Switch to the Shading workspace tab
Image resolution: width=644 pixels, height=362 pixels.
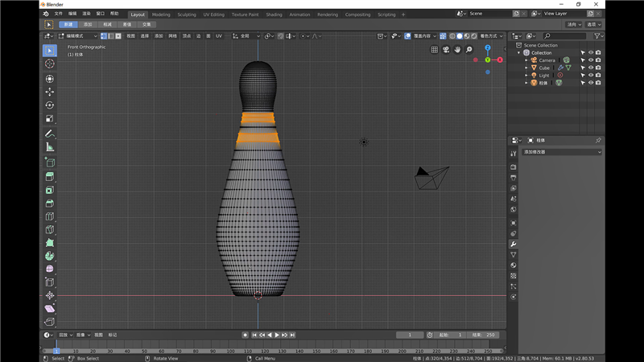(274, 14)
